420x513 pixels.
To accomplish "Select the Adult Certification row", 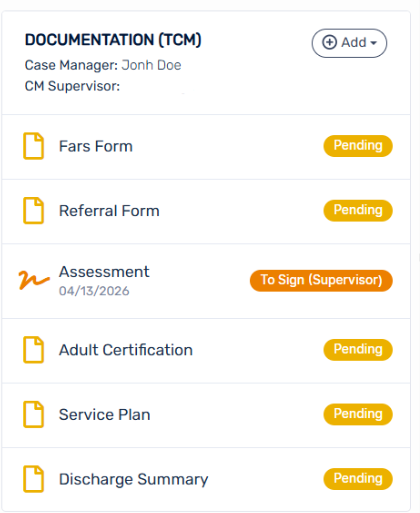I will [206, 351].
